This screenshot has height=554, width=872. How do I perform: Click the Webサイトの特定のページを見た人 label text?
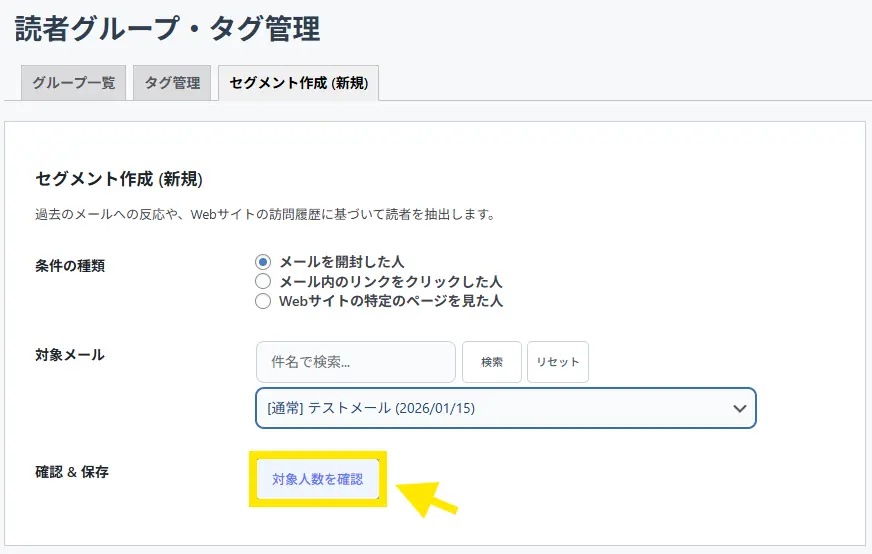(x=390, y=300)
